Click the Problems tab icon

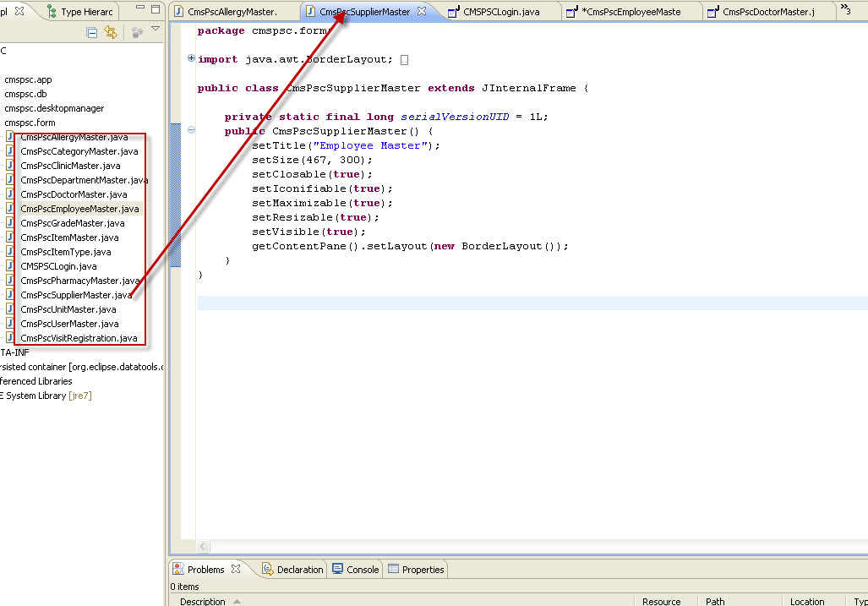point(178,569)
